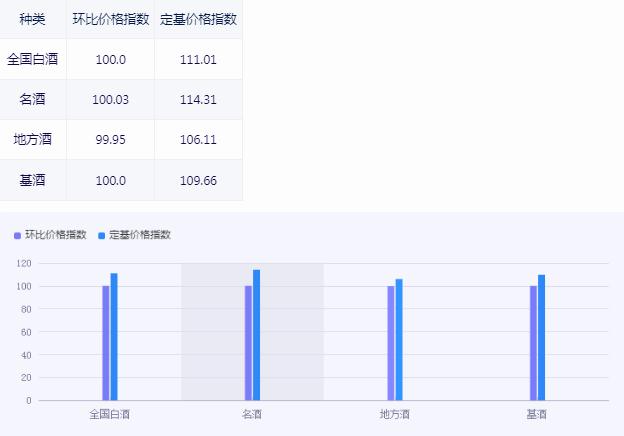Click the blue 定基 legend color marker
This screenshot has width=624, height=436.
pos(101,235)
